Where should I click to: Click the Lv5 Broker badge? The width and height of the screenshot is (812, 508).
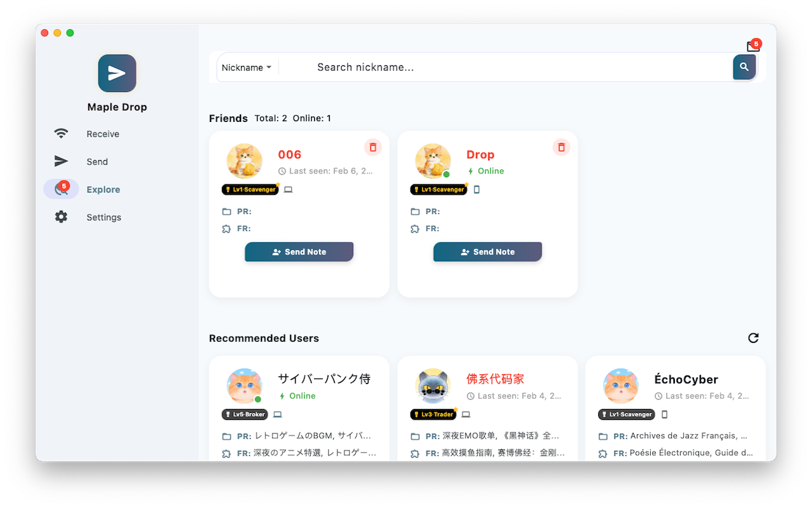point(245,414)
